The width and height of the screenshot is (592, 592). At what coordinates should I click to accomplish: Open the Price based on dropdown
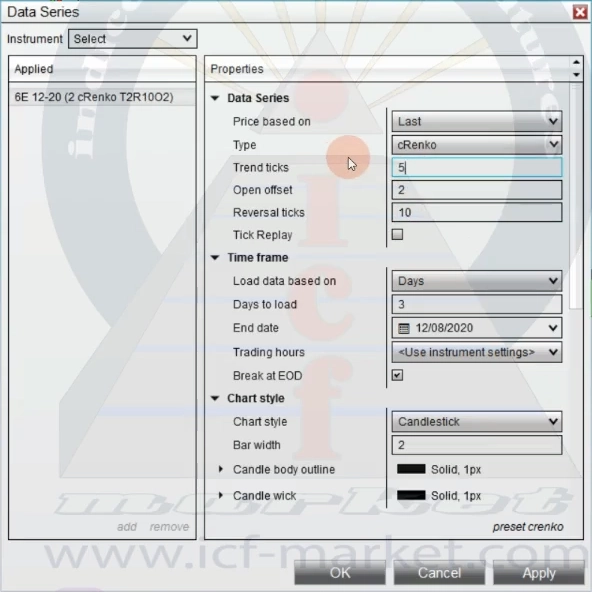477,121
